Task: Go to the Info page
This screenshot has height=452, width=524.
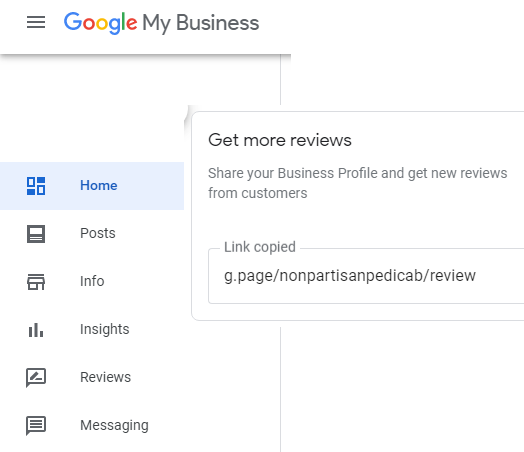Action: click(92, 282)
